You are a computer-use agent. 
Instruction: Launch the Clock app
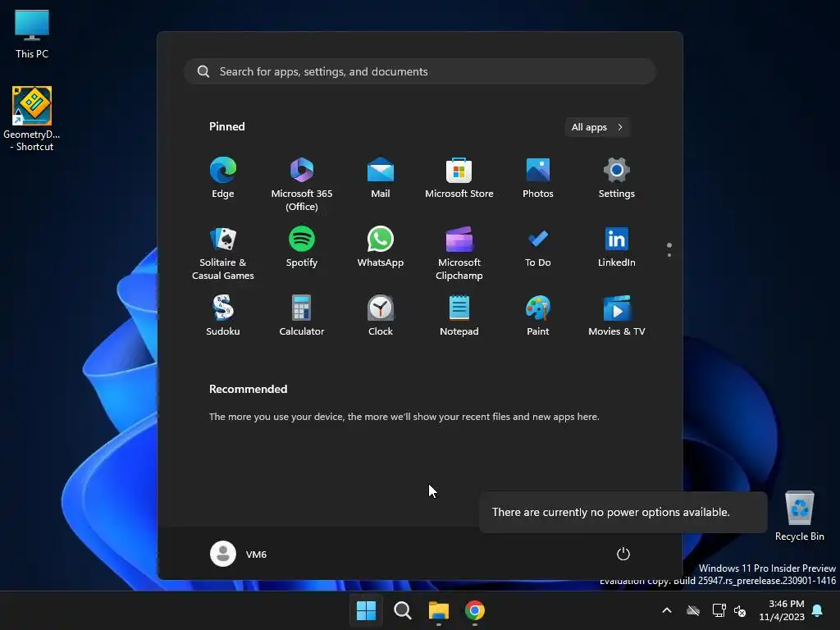[x=381, y=316]
